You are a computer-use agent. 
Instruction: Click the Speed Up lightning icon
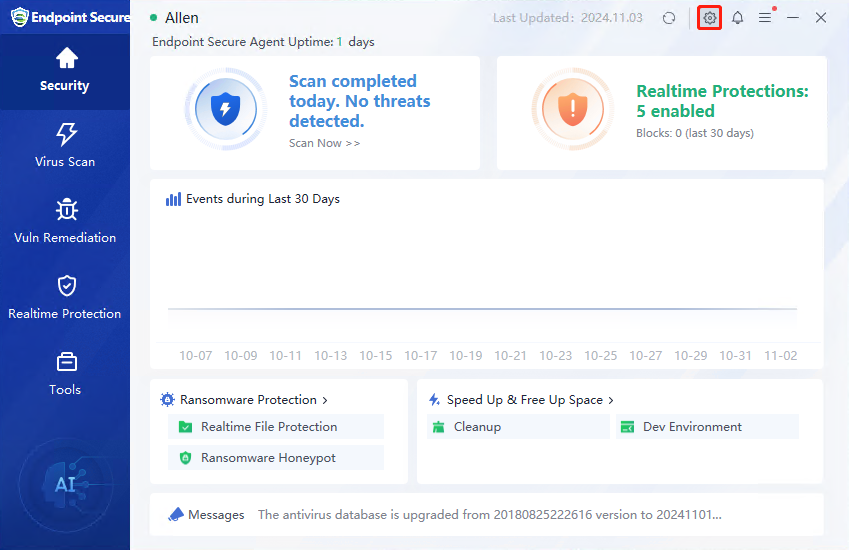point(434,400)
